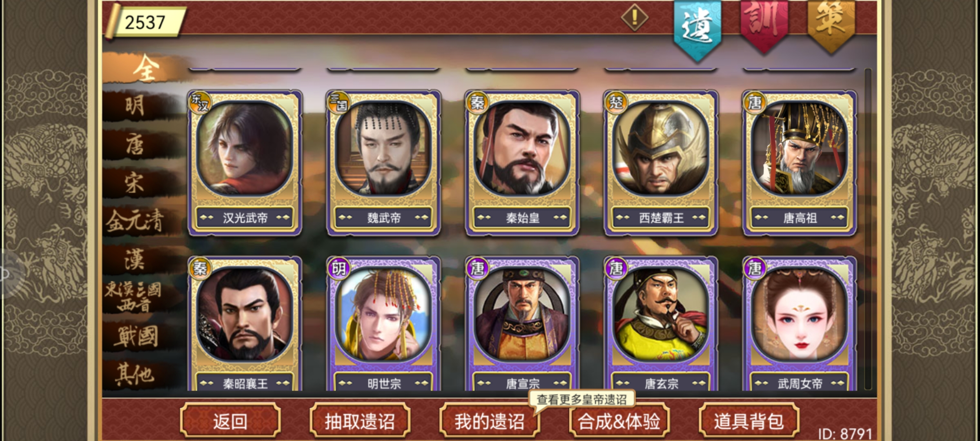This screenshot has width=980, height=441.
Task: Pick the 西楚霸王 helmeted warrior card
Action: point(661,163)
